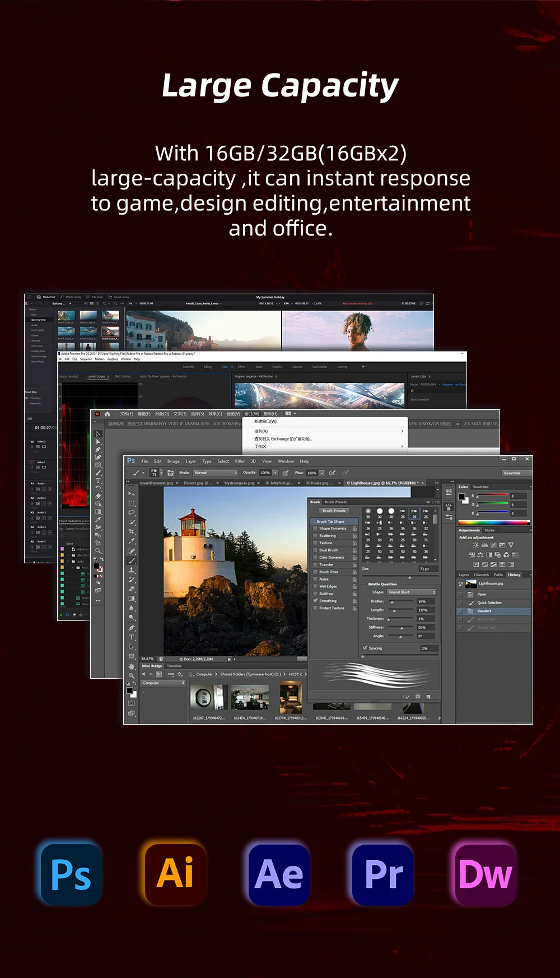Uncheck the Smoothing brush option
Viewport: 560px width, 978px height.
tap(315, 601)
